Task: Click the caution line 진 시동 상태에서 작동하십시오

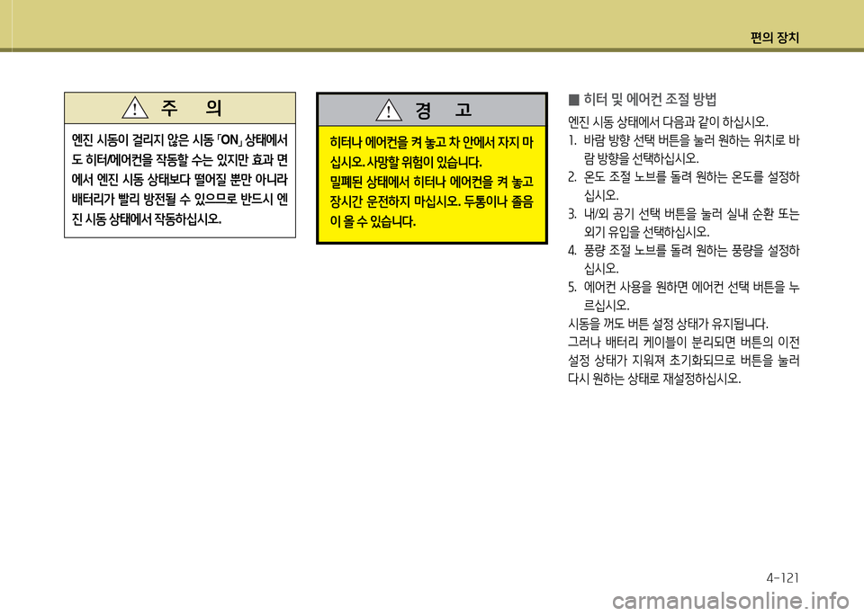Action: [147, 219]
